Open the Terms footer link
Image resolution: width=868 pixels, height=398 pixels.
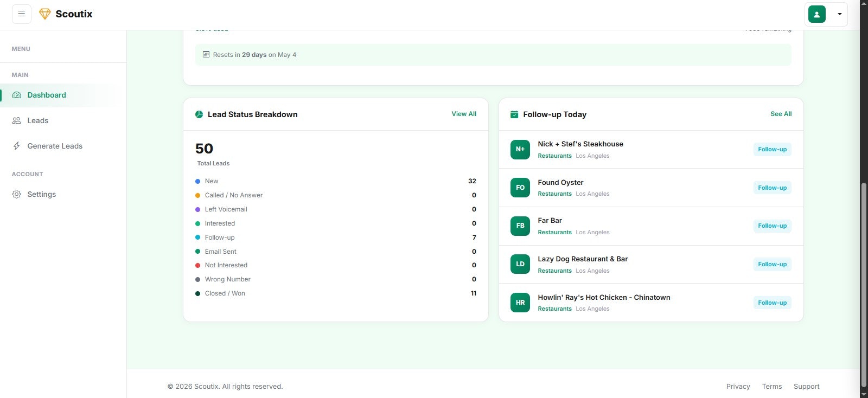click(x=771, y=387)
